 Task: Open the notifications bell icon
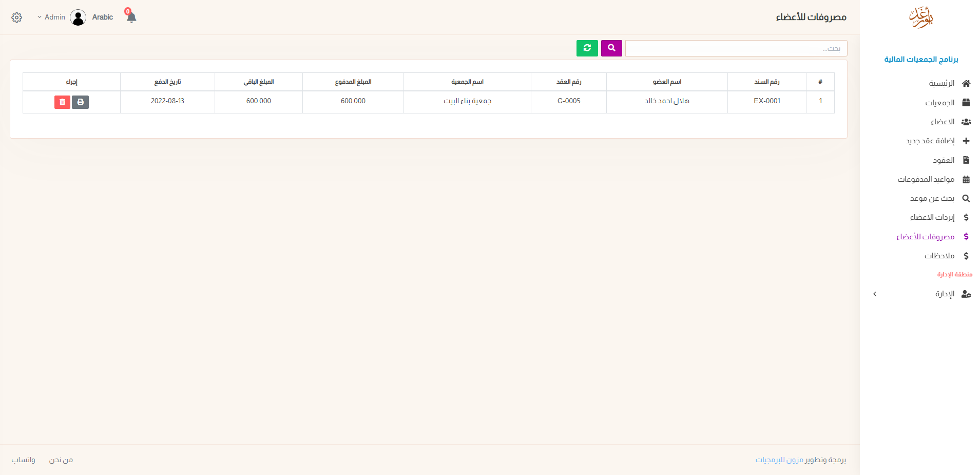click(131, 17)
